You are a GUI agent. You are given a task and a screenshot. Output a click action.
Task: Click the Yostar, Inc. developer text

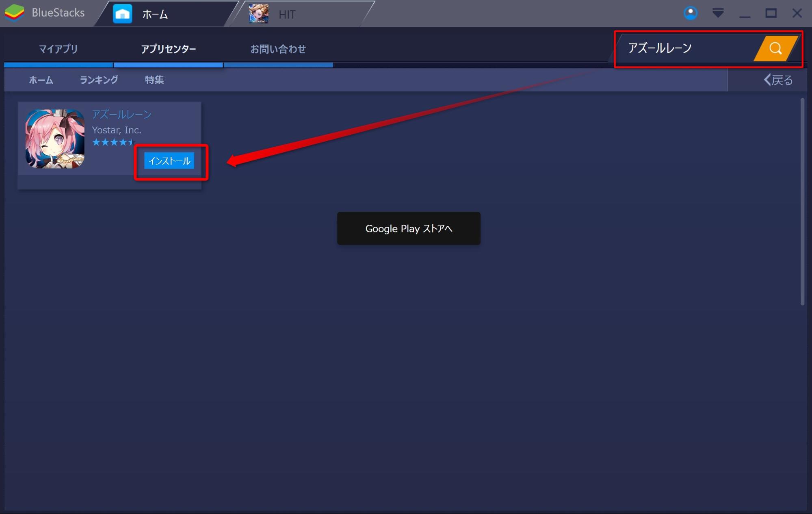click(117, 130)
